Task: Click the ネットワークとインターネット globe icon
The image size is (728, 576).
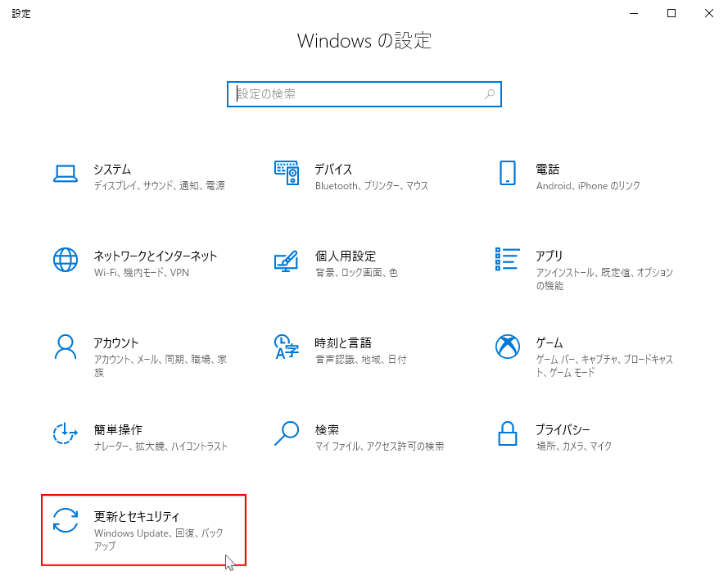Action: coord(66,260)
